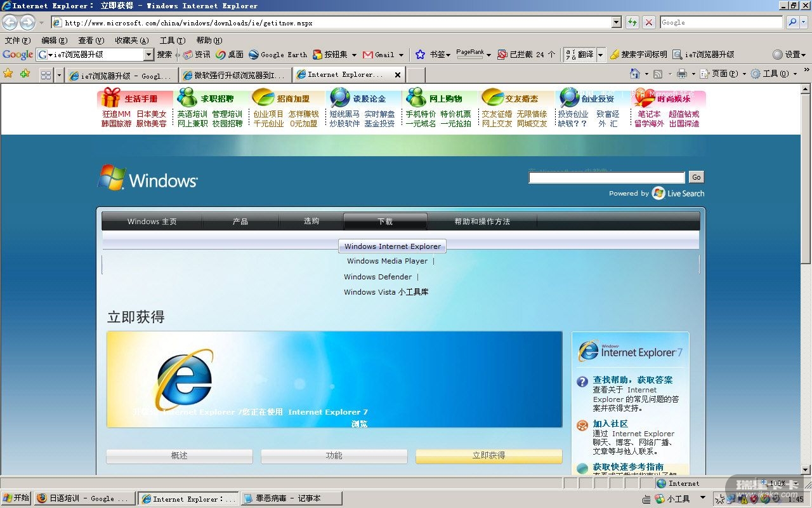812x508 pixels.
Task: Click the Google toolbar 搜索 button
Action: pos(164,55)
